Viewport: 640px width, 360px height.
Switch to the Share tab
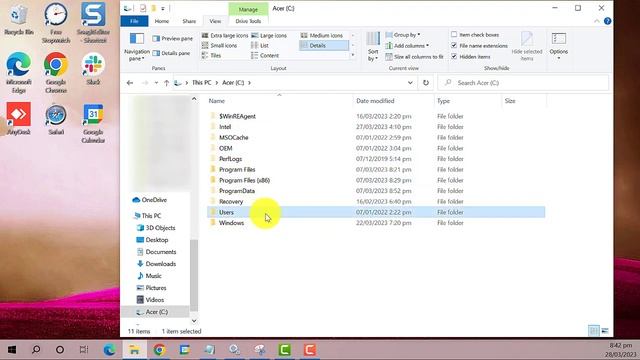coord(189,21)
